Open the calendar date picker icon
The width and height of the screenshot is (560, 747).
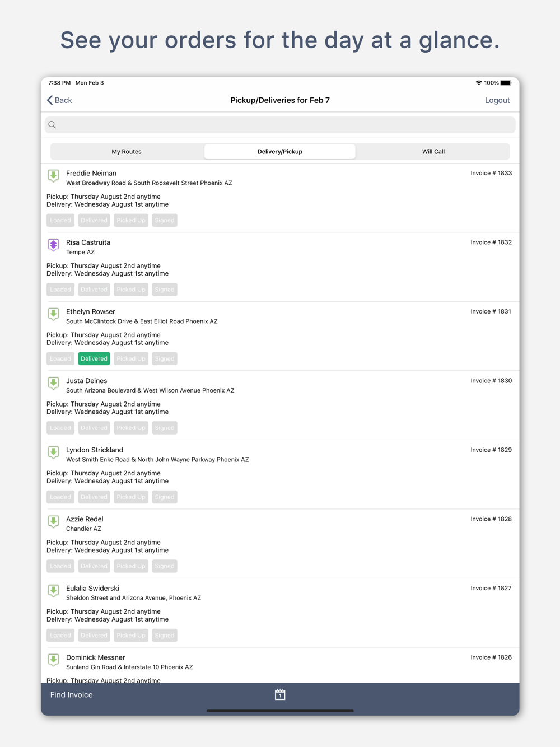280,695
